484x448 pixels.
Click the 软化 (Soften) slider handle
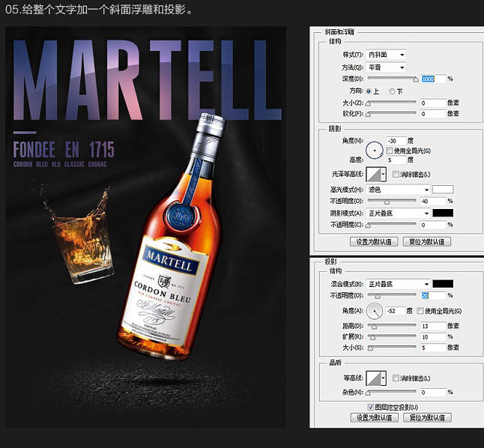pos(368,115)
